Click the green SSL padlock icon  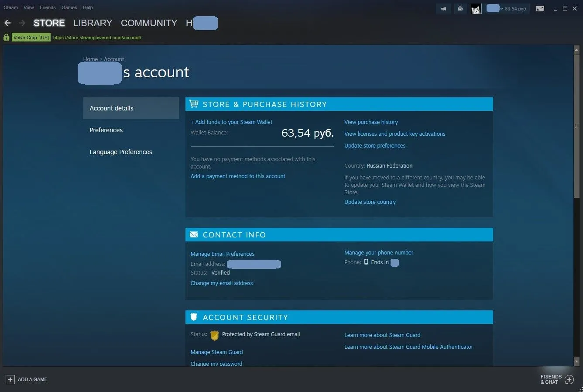6,38
